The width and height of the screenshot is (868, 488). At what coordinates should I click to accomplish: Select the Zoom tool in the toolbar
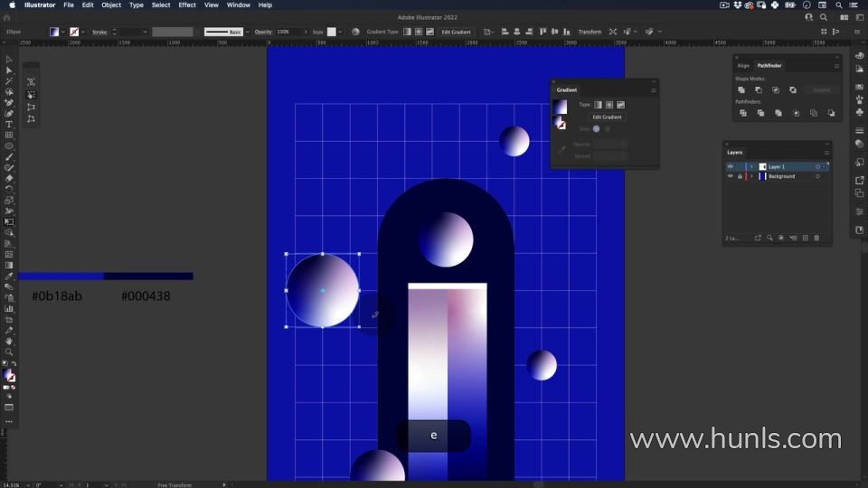[x=9, y=352]
